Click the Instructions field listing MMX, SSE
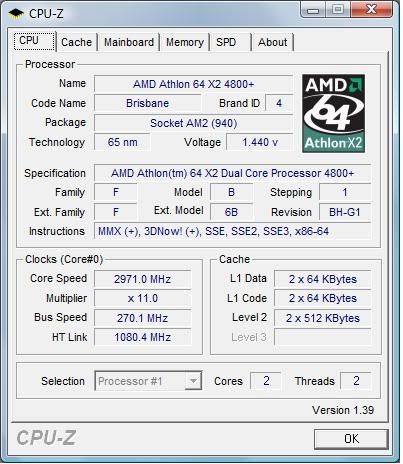The width and height of the screenshot is (403, 464). tap(232, 231)
